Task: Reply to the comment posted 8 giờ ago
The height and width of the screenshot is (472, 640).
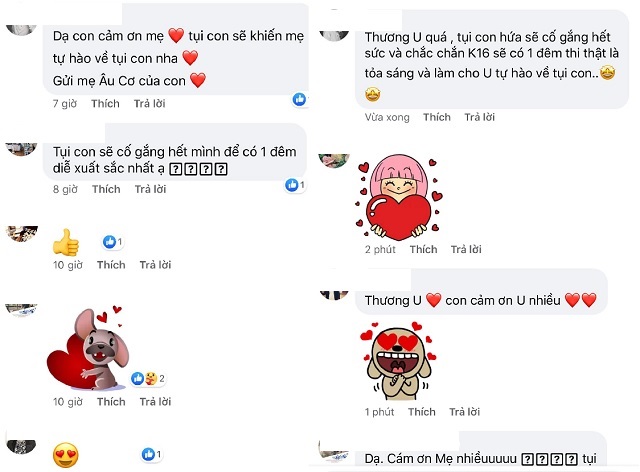Action: (150, 189)
